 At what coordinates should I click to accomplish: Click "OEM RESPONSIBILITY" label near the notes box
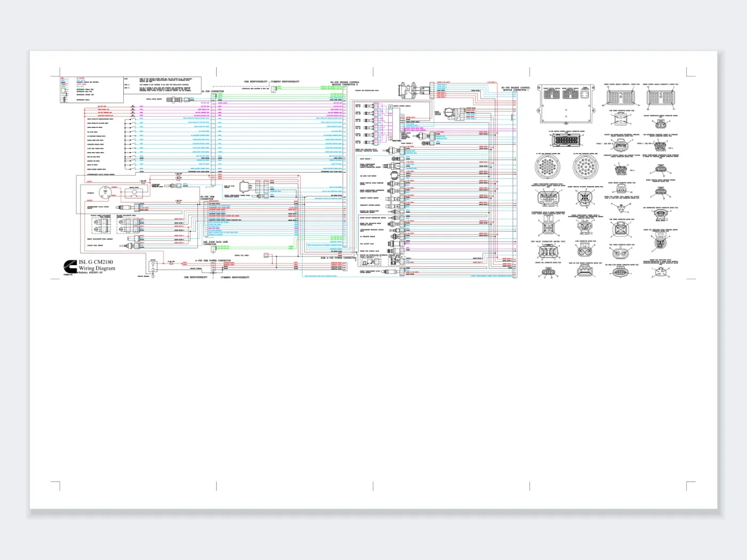pos(256,82)
